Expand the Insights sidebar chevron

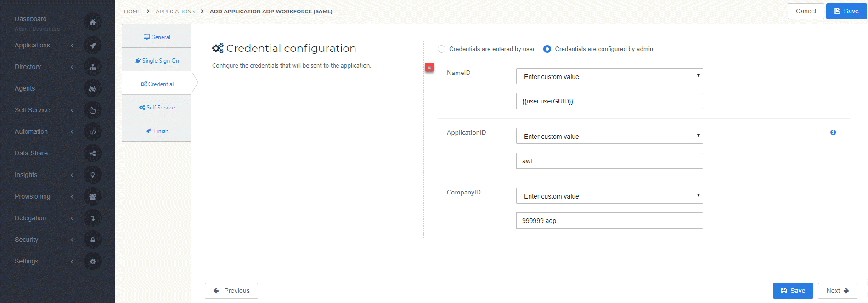point(72,175)
